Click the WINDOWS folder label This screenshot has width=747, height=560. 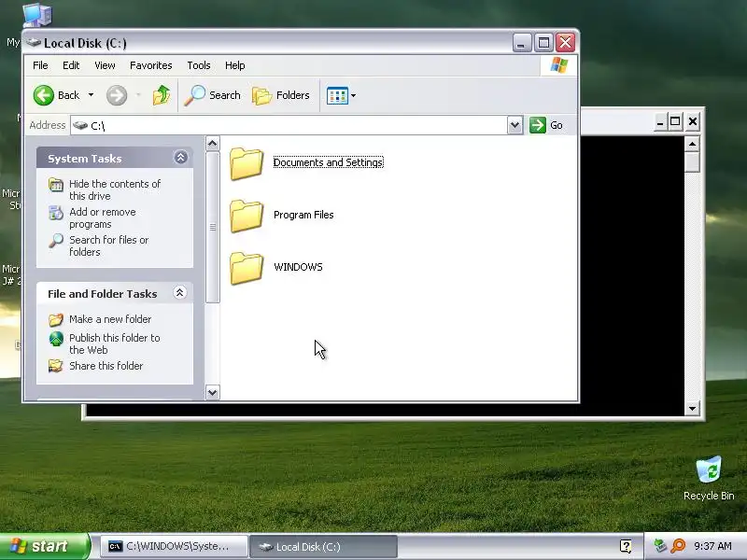click(x=298, y=267)
